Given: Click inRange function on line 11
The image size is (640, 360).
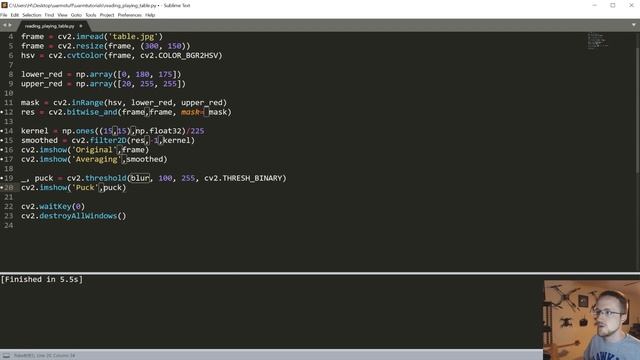Looking at the screenshot, I should 87,102.
